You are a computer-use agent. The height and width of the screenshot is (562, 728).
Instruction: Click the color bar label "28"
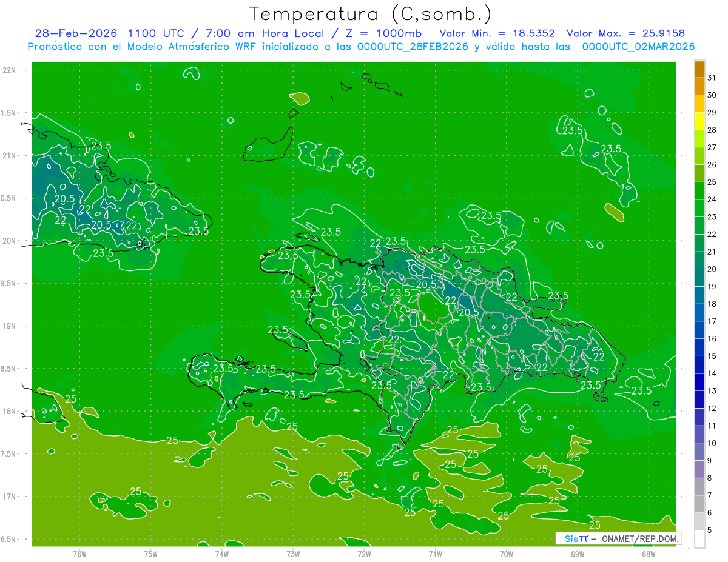[x=712, y=130]
